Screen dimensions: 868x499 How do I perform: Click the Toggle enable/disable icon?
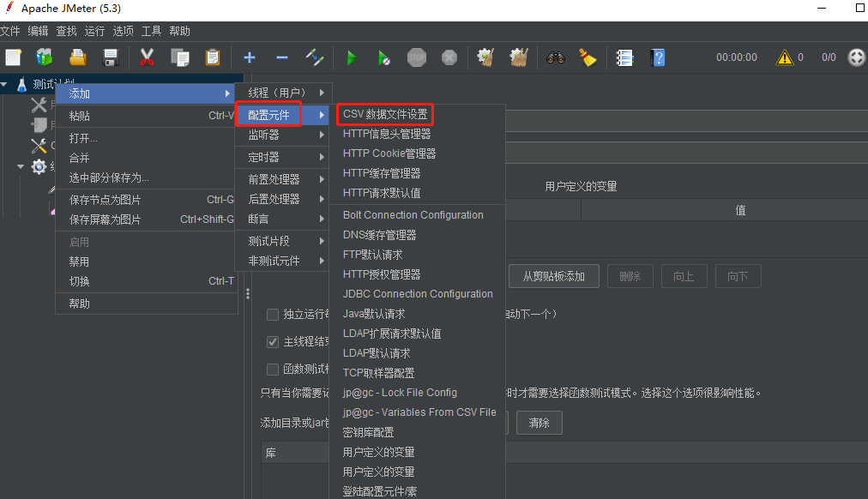pyautogui.click(x=315, y=57)
